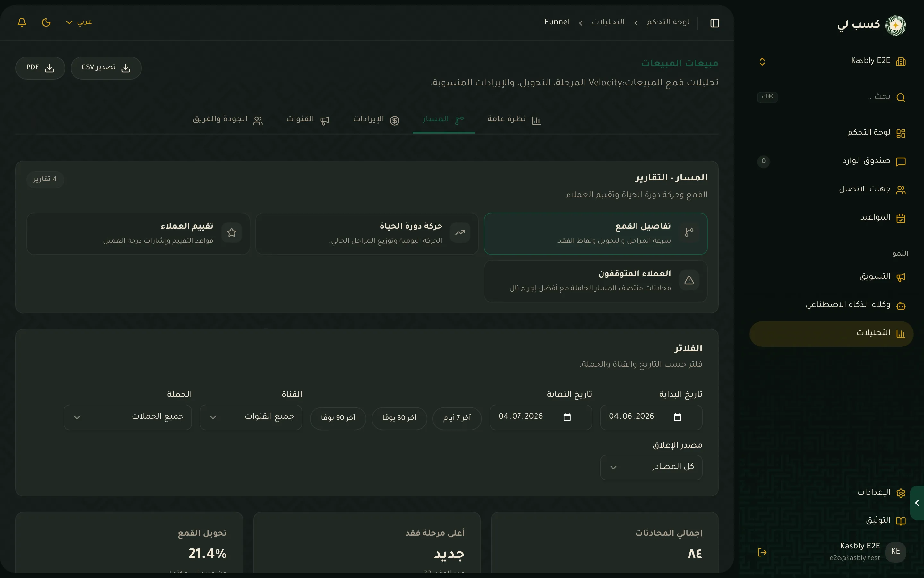Screen dimensions: 924x578
Task: Click the صندوق الوارد chat icon
Action: click(901, 162)
